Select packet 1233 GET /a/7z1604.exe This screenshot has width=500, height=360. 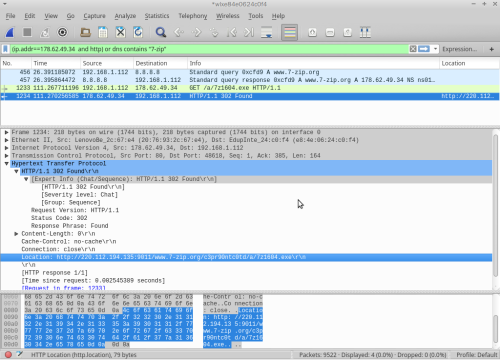pos(250,88)
